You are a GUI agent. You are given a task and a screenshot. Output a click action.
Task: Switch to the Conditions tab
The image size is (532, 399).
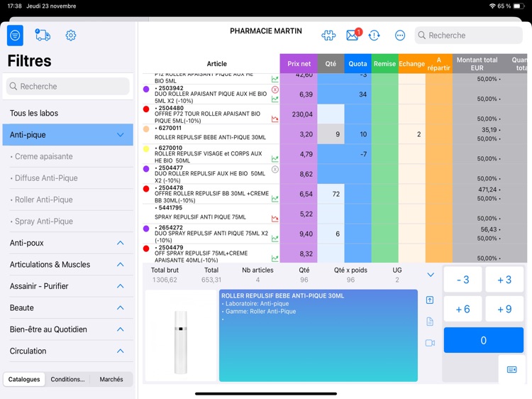[67, 379]
